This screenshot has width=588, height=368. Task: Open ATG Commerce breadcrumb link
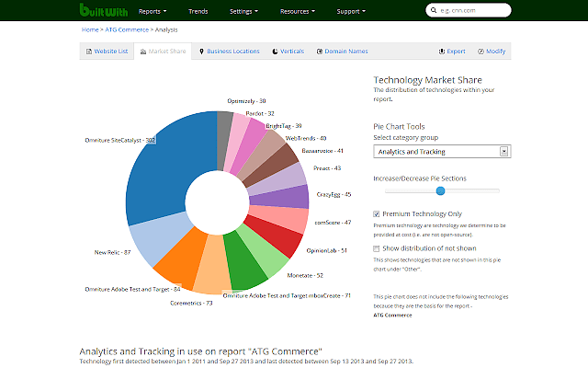(129, 29)
